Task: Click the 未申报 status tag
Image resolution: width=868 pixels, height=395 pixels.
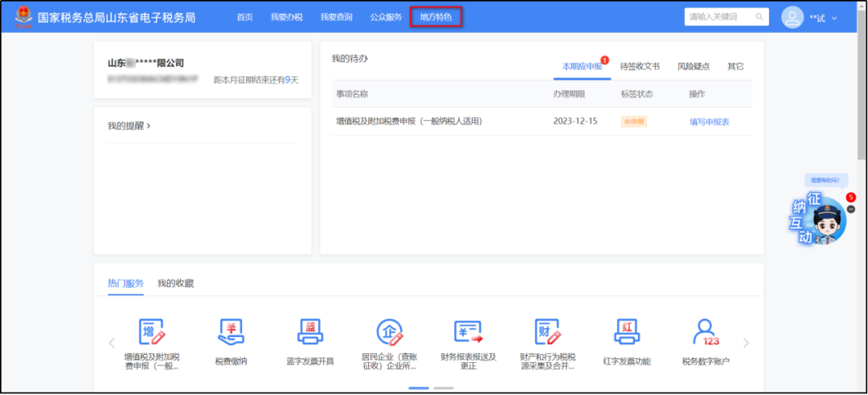Action: [634, 122]
